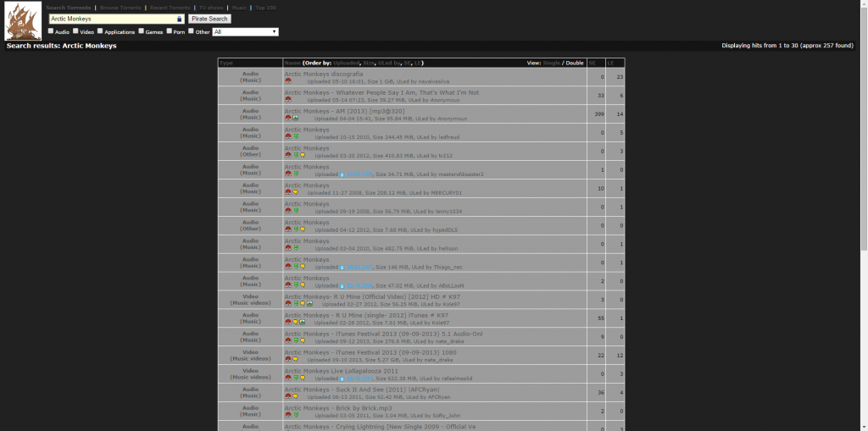Open Arctic Monkeys discografia torrent
This screenshot has width=868, height=431.
pyautogui.click(x=324, y=75)
